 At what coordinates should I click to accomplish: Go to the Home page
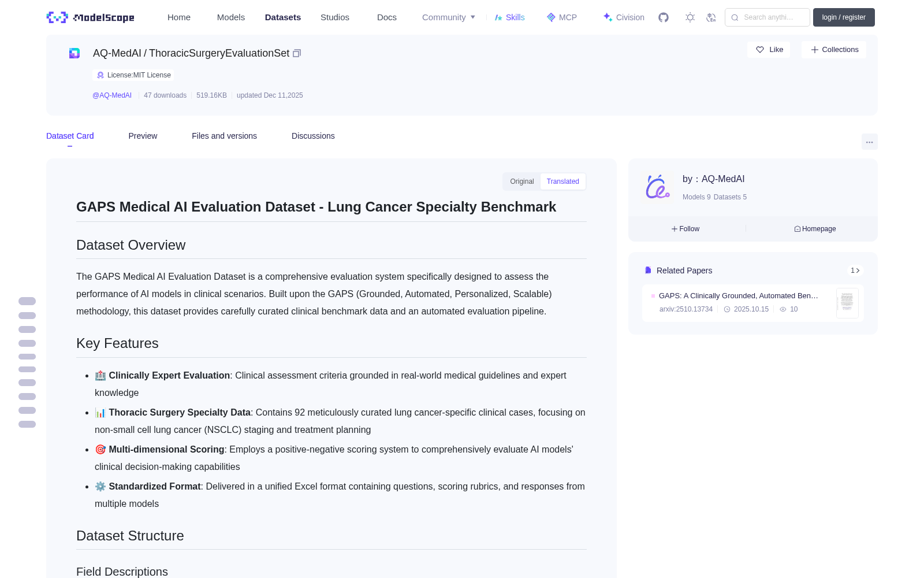[x=179, y=17]
